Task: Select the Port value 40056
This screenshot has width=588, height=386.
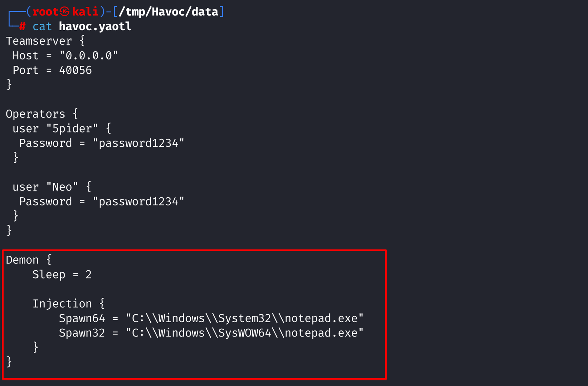Action: (x=76, y=70)
